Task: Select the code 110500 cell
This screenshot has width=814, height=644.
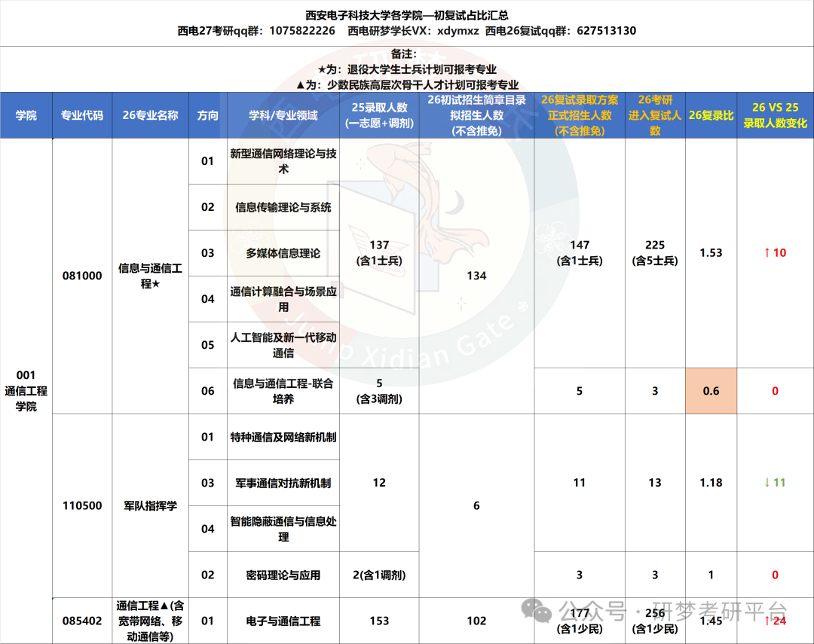Action: (82, 505)
